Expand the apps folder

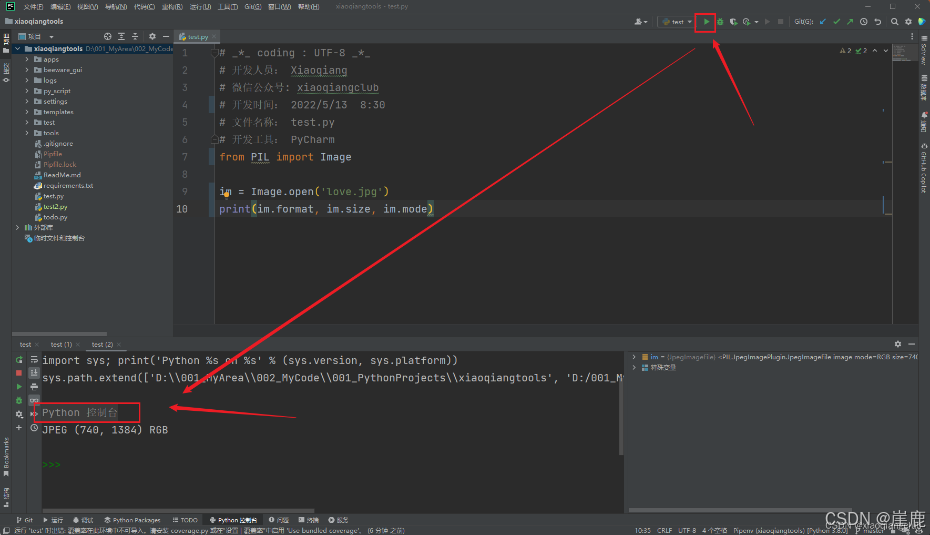pyautogui.click(x=27, y=59)
